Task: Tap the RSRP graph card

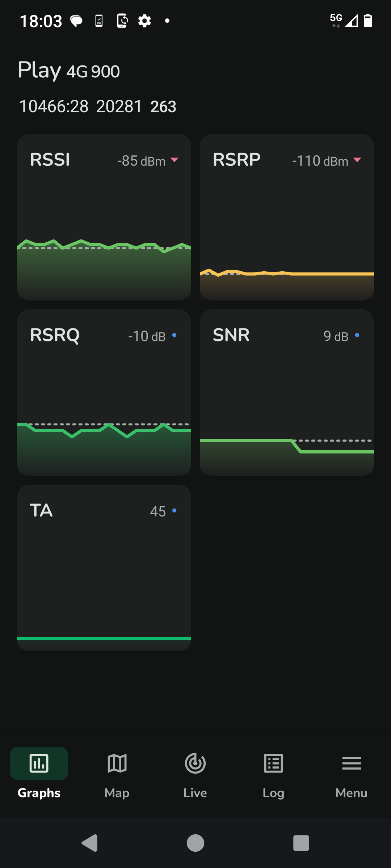Action: tap(287, 217)
